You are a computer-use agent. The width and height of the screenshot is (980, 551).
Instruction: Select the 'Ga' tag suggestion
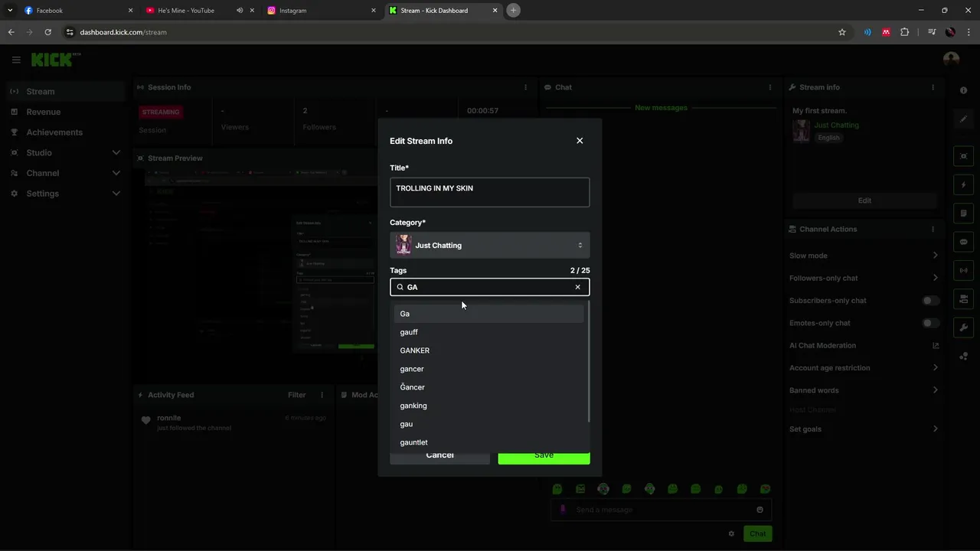(488, 314)
